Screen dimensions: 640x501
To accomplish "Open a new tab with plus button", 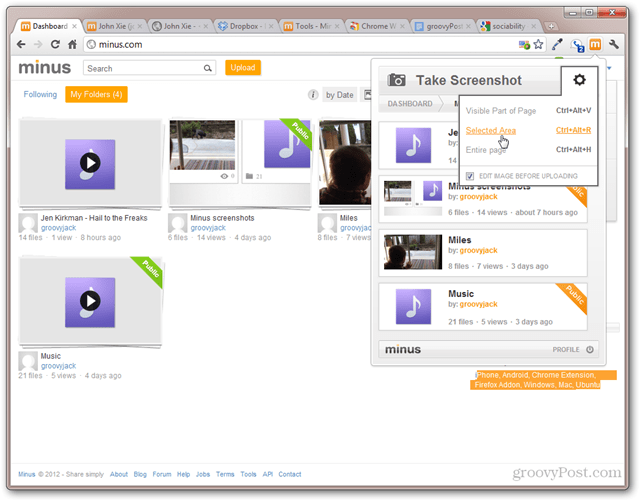I will coord(551,27).
